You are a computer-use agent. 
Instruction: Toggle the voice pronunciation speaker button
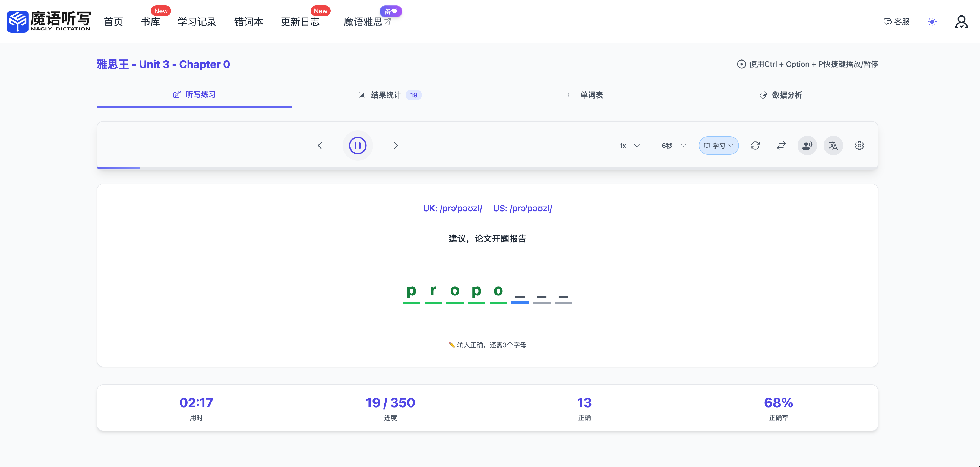pos(807,145)
